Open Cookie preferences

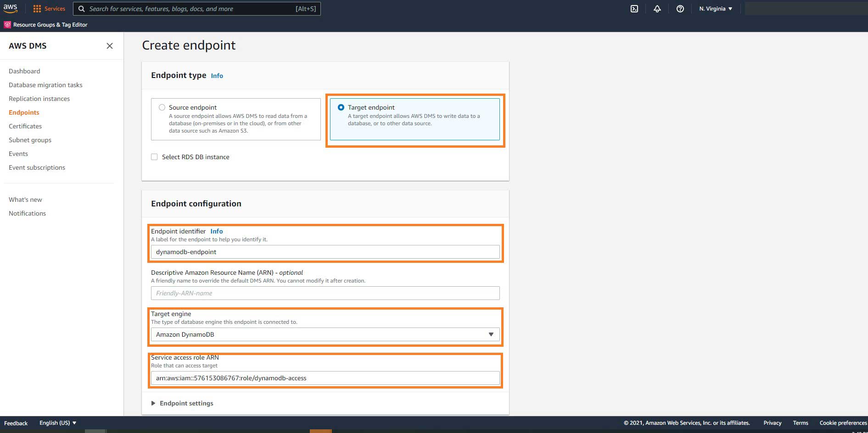click(843, 423)
